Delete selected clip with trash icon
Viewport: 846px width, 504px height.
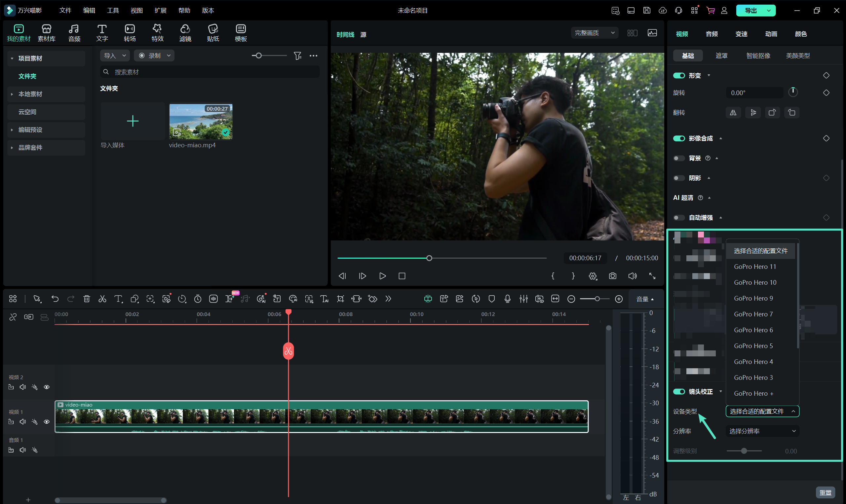pos(87,299)
